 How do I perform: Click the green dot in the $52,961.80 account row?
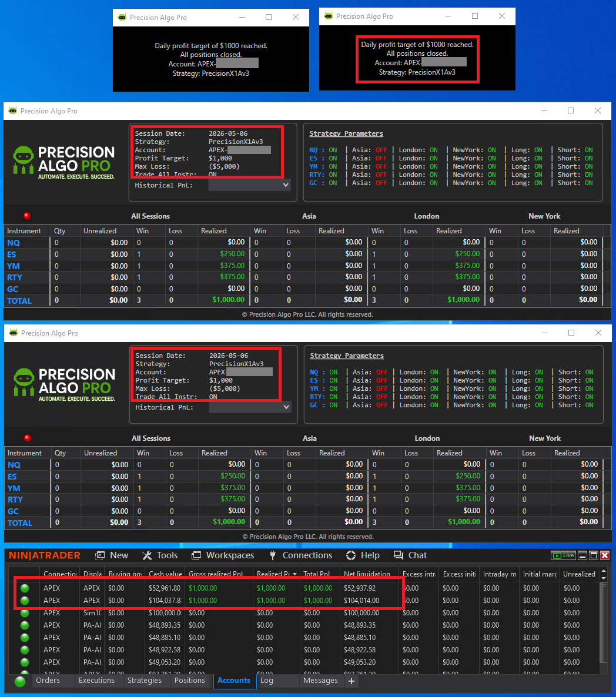25,588
